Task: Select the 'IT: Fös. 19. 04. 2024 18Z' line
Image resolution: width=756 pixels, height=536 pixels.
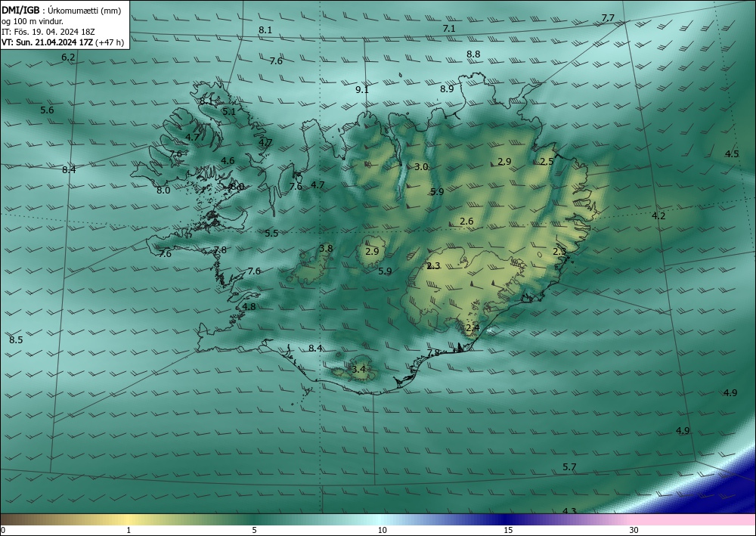Action: (x=48, y=32)
